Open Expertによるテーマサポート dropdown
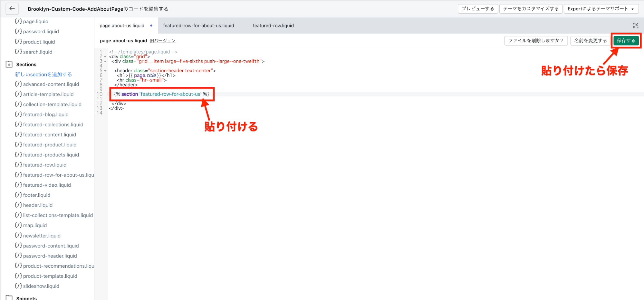 (x=601, y=9)
